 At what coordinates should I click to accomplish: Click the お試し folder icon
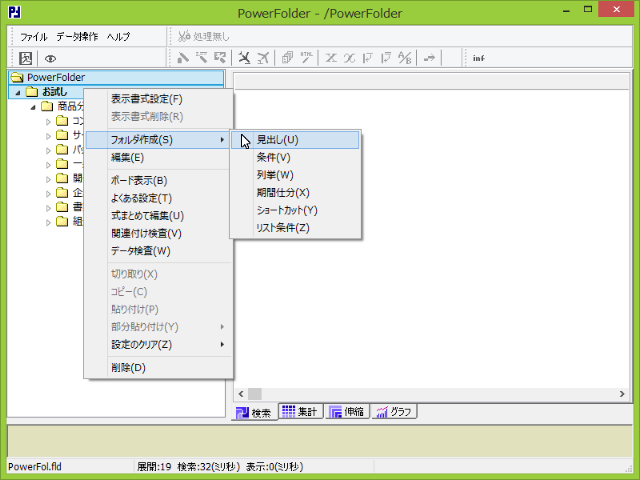(32, 92)
